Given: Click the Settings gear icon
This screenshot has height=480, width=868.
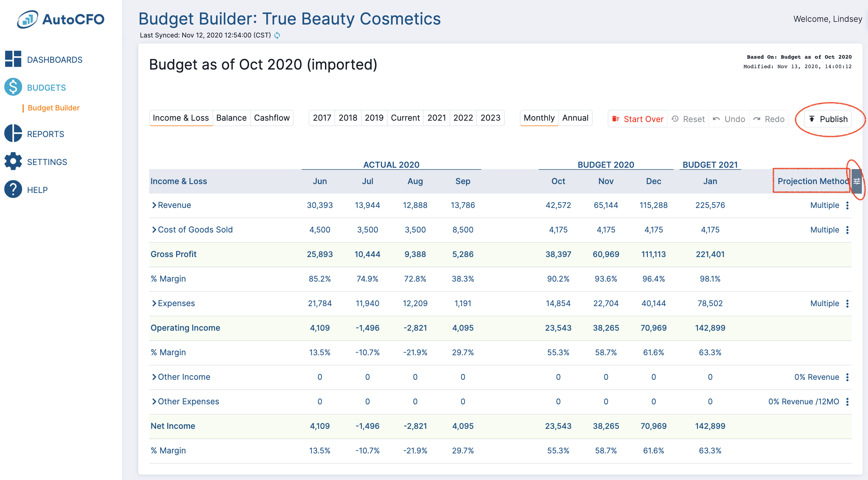Looking at the screenshot, I should (13, 161).
